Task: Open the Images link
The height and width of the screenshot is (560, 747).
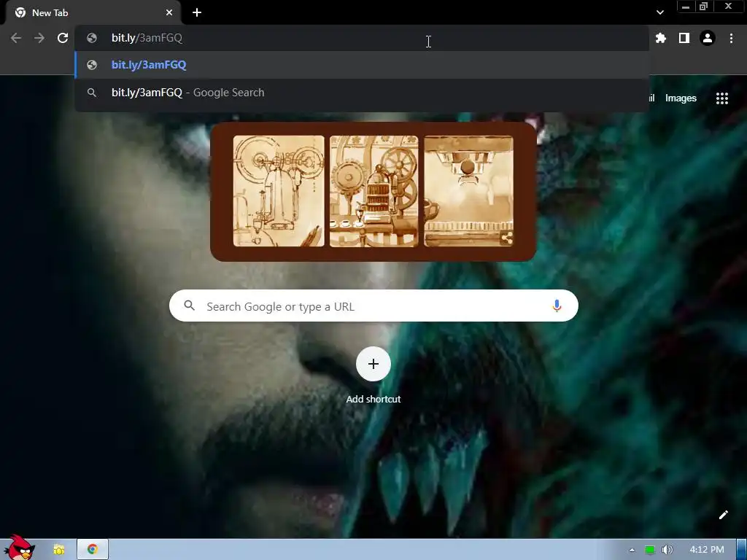Action: [x=681, y=98]
